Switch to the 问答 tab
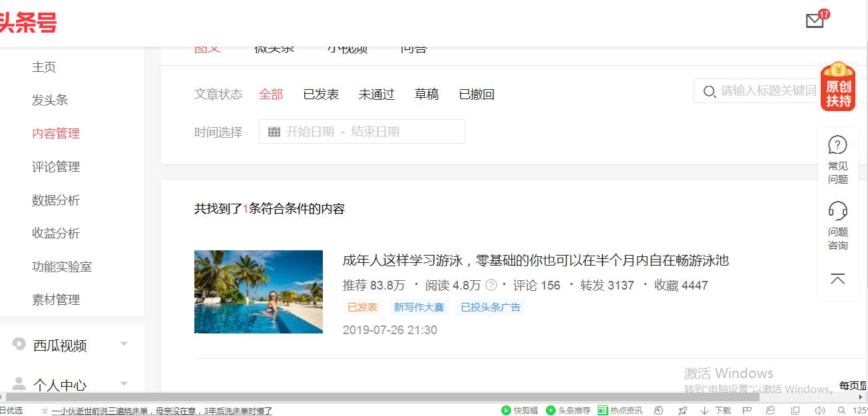 click(x=415, y=47)
